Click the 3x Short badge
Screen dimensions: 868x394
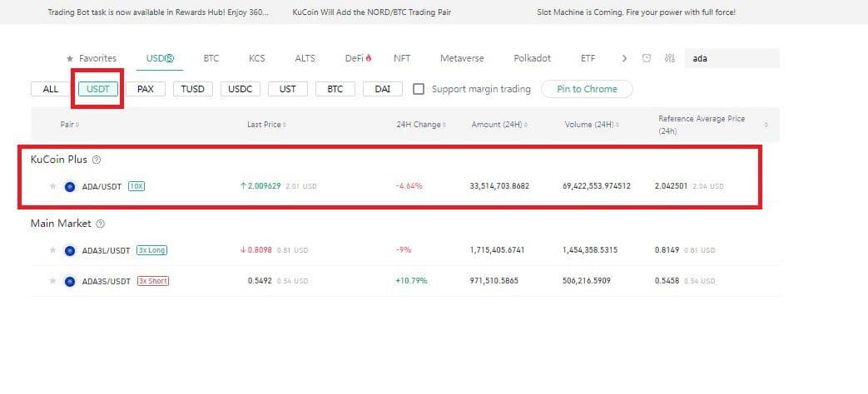point(153,281)
